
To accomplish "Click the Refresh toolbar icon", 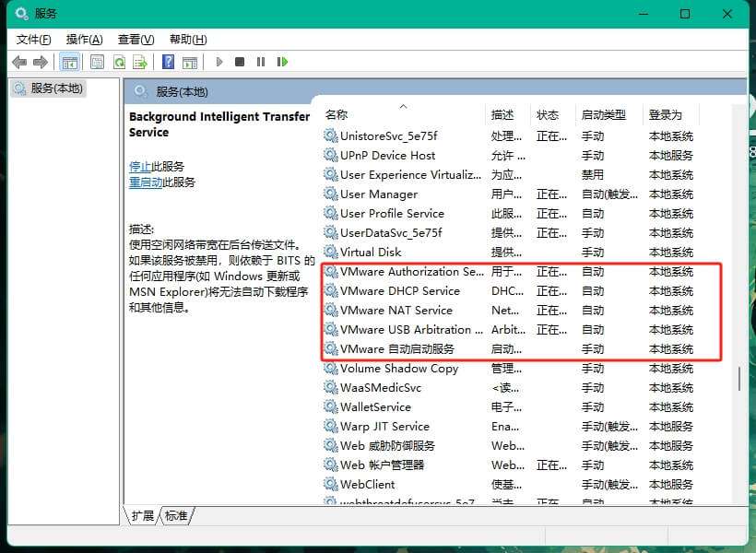I will coord(119,62).
